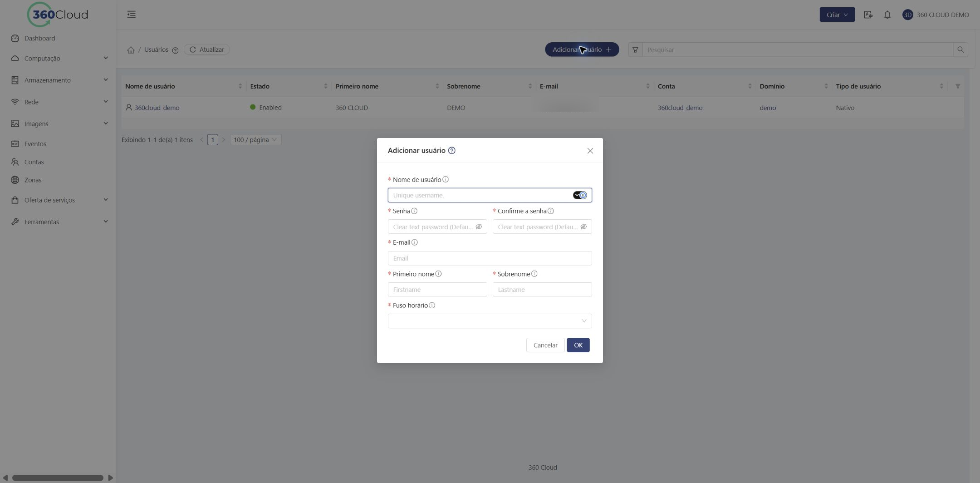Sort table by Nome de usuário

(240, 86)
